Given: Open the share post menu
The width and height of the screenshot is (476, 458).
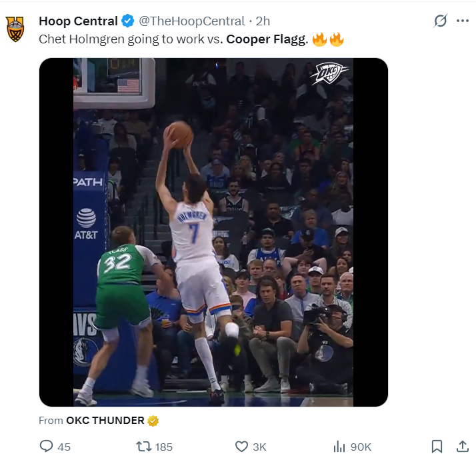Looking at the screenshot, I should (462, 446).
